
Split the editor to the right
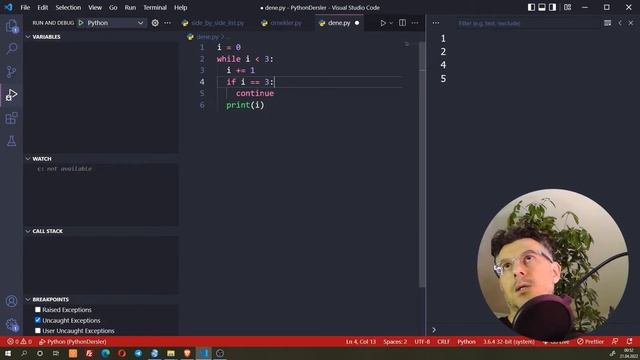pyautogui.click(x=402, y=23)
